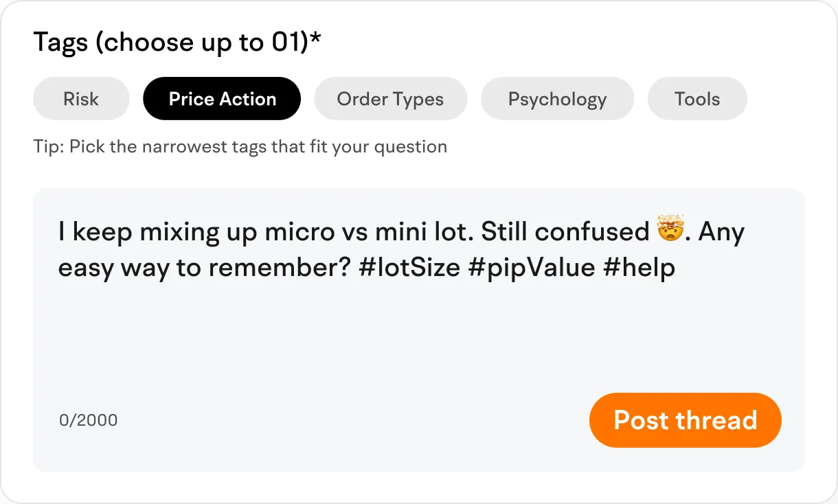The height and width of the screenshot is (504, 838).
Task: Choose the Psychology tag chip
Action: pos(557,99)
